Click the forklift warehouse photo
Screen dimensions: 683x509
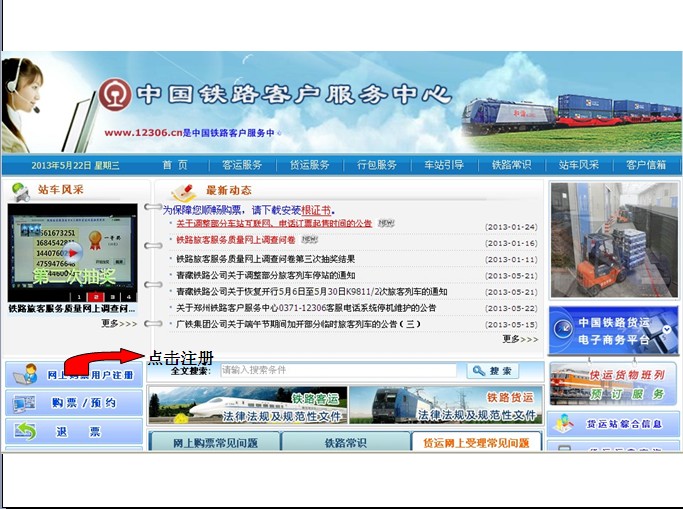(x=614, y=240)
